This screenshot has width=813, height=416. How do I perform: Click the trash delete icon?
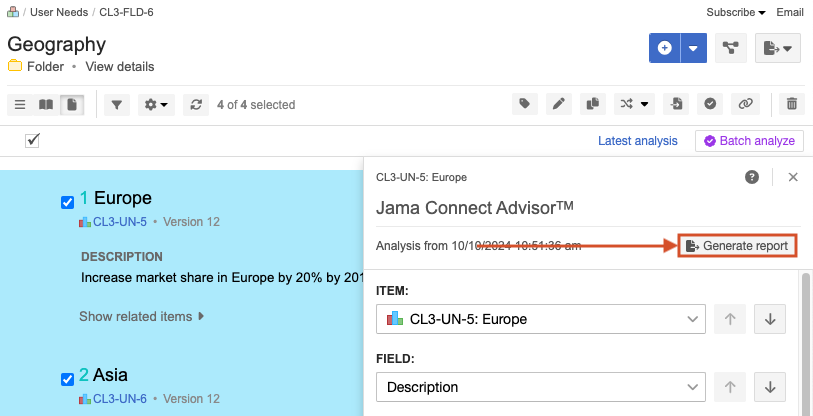[x=792, y=104]
